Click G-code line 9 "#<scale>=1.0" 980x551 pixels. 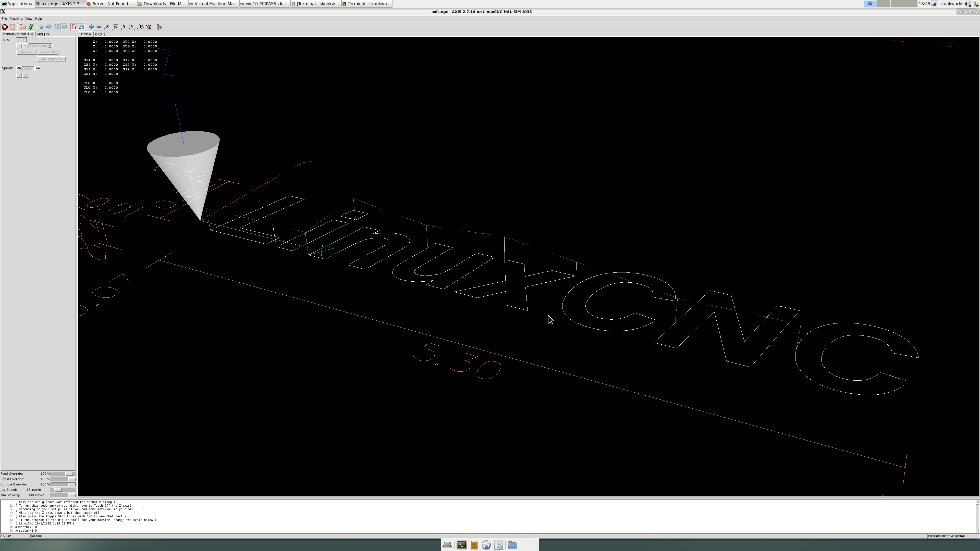26,531
